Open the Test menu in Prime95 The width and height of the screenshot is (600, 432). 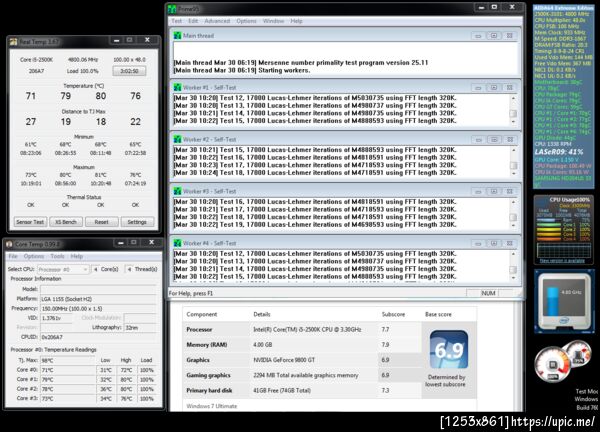[176, 21]
